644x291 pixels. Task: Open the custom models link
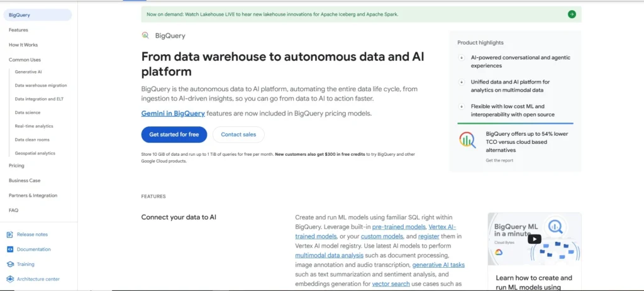click(x=380, y=236)
